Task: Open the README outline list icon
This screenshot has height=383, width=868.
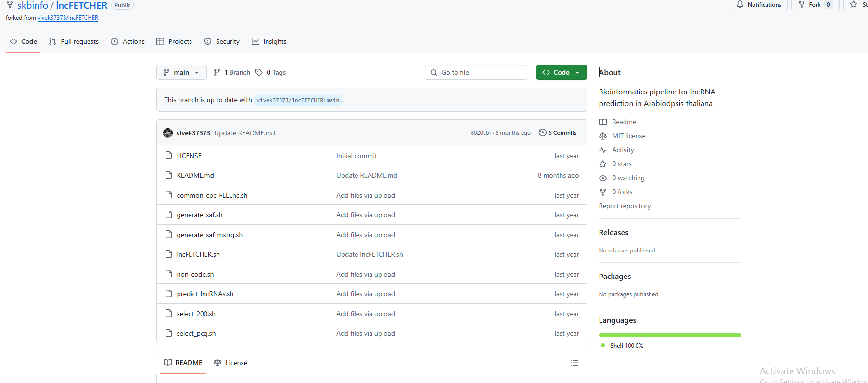Action: [574, 363]
